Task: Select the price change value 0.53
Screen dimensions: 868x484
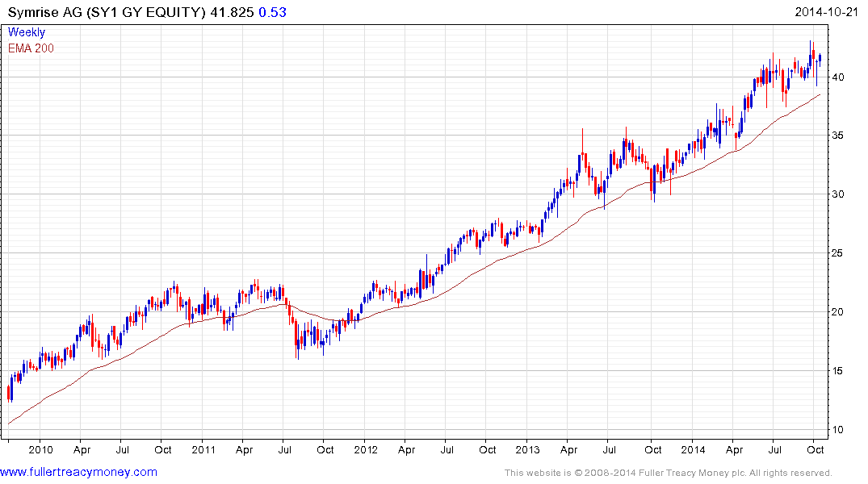Action: click(272, 12)
